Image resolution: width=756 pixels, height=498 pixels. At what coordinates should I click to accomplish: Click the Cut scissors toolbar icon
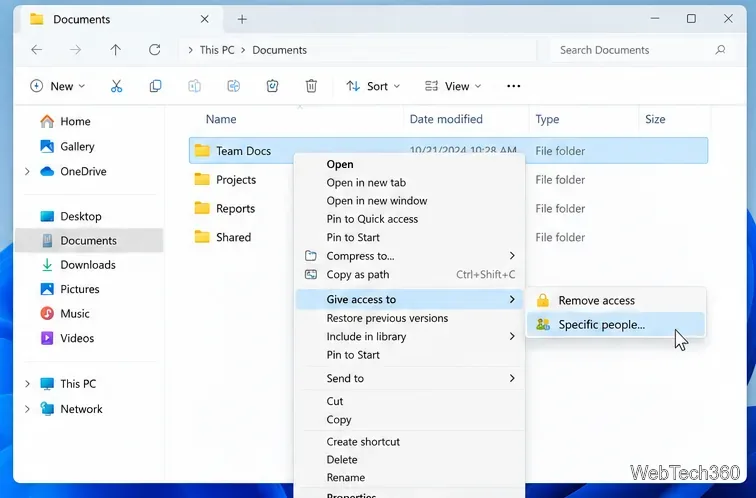pyautogui.click(x=116, y=86)
